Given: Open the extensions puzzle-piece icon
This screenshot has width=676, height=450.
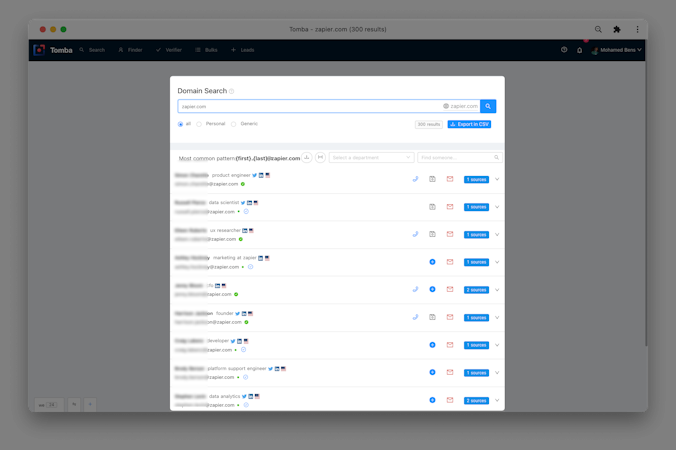Looking at the screenshot, I should click(617, 29).
